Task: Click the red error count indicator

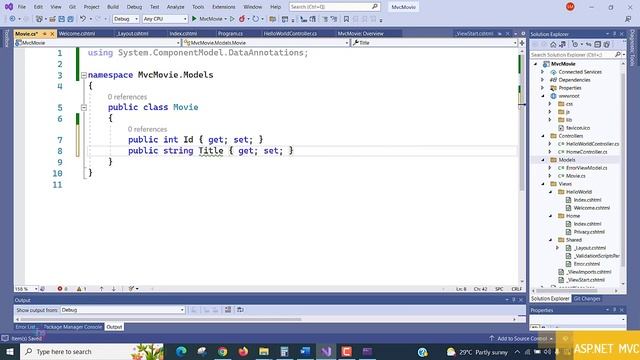Action: coord(62,289)
